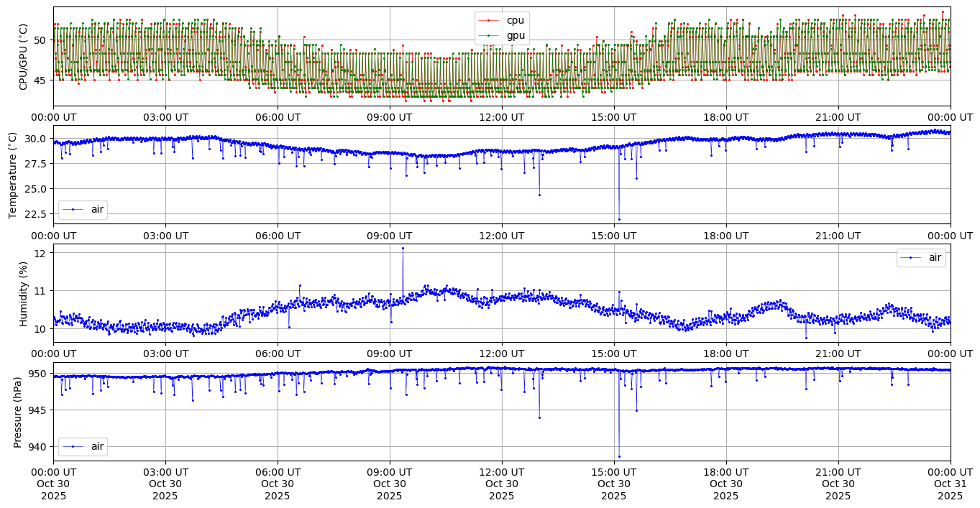Click the 45 tick on CPU/GPU axis
Screen dimensions: 980x508
[40, 80]
